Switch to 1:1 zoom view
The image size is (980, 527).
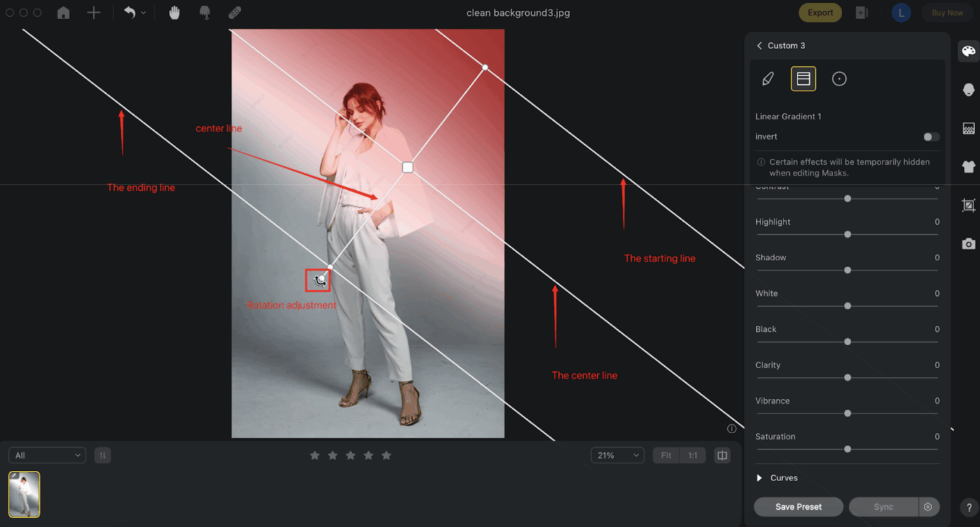693,455
